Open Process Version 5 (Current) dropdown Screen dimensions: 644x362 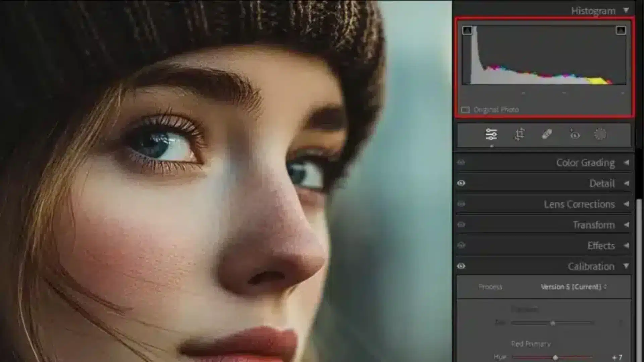(574, 287)
